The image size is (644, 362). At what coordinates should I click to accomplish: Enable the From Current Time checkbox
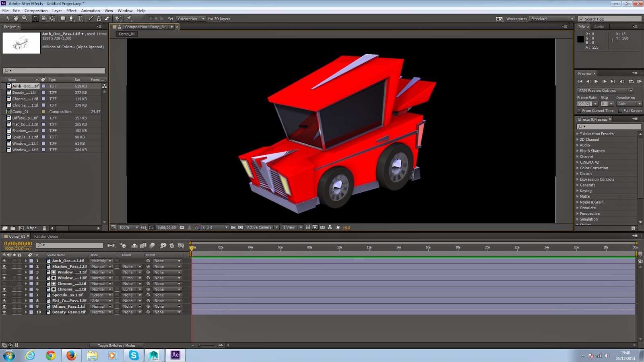tap(579, 111)
